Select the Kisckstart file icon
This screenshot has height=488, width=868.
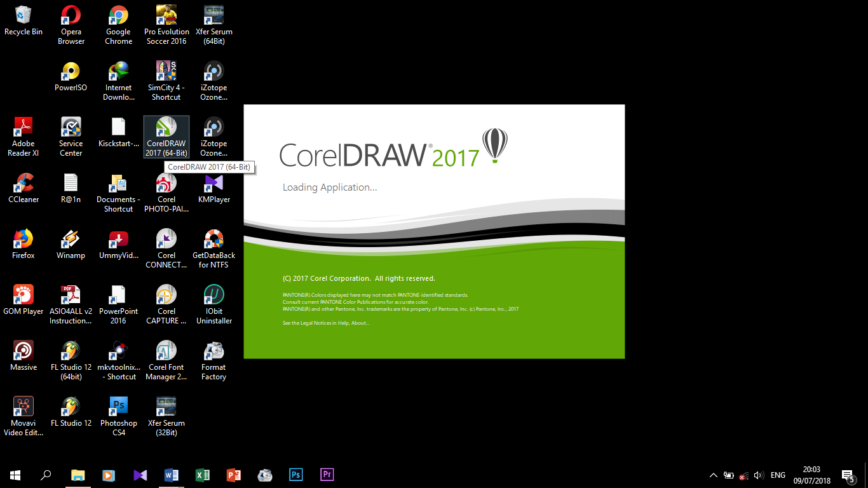tap(119, 133)
